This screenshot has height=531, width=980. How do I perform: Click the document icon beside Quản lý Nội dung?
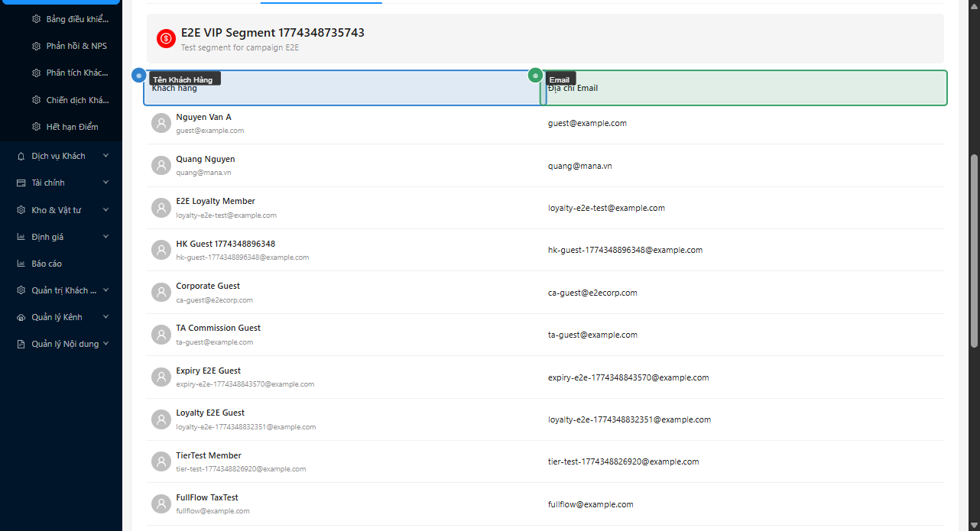tap(21, 344)
